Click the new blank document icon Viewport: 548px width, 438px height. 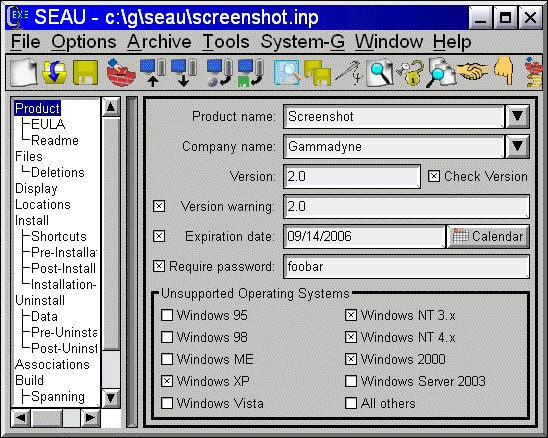(x=24, y=72)
